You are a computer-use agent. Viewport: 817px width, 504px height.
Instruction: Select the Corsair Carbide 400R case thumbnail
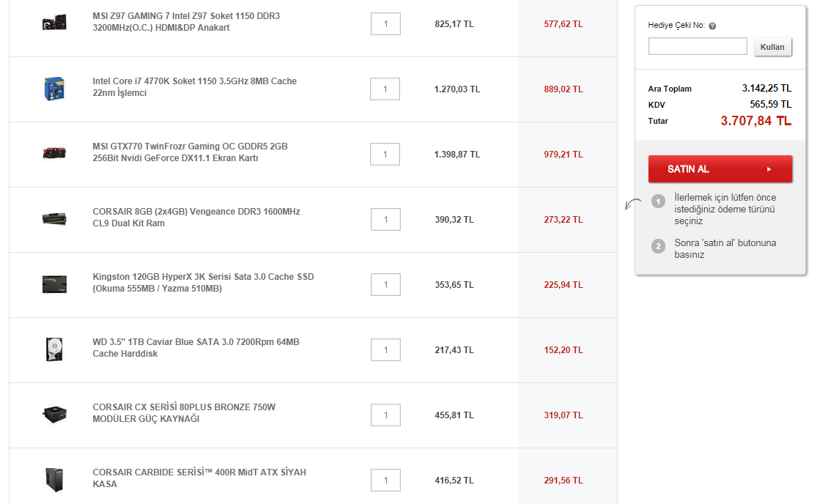tap(54, 479)
